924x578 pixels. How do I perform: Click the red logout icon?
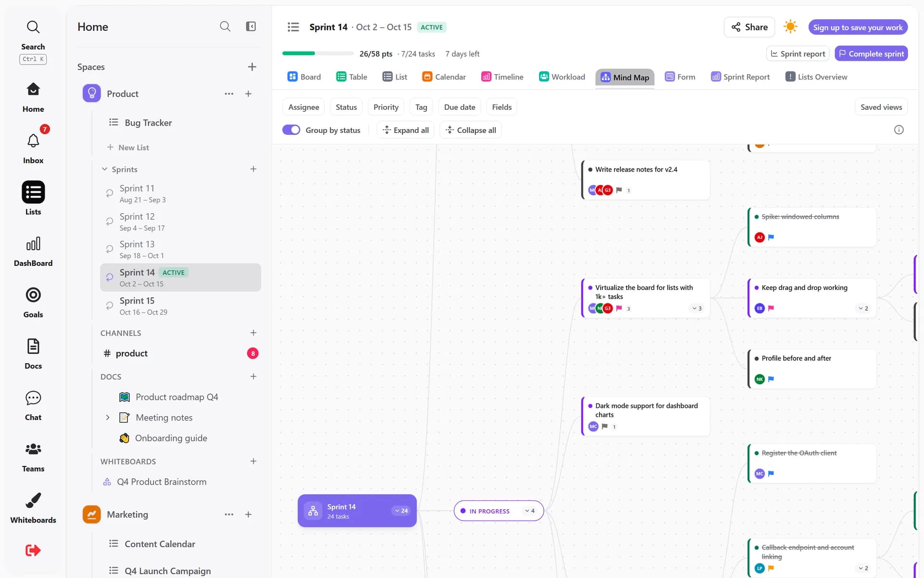(33, 550)
